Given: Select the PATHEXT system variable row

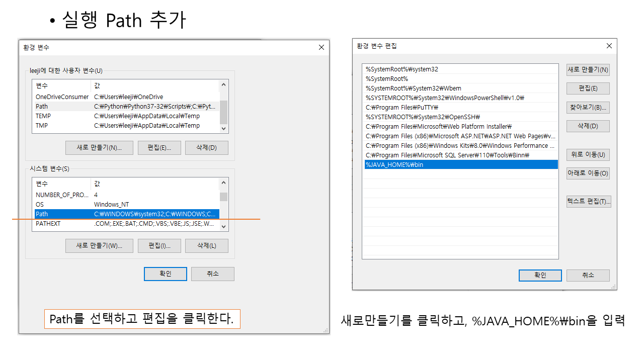Looking at the screenshot, I should click(126, 224).
